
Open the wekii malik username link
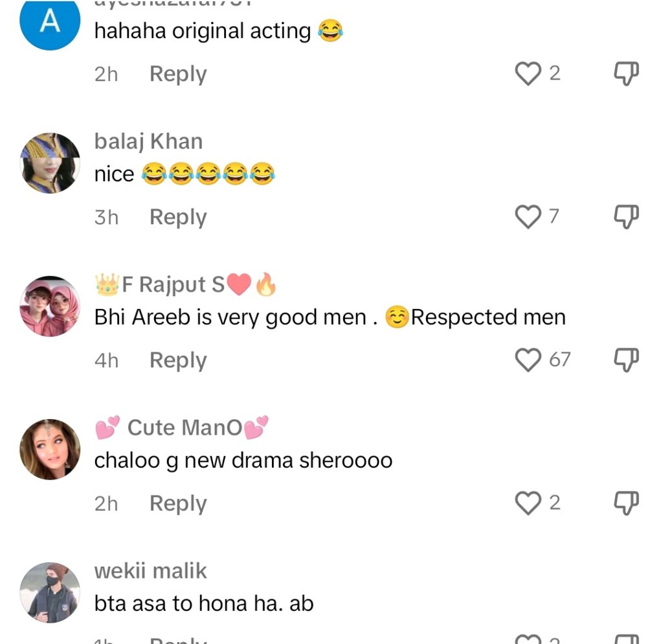click(150, 571)
